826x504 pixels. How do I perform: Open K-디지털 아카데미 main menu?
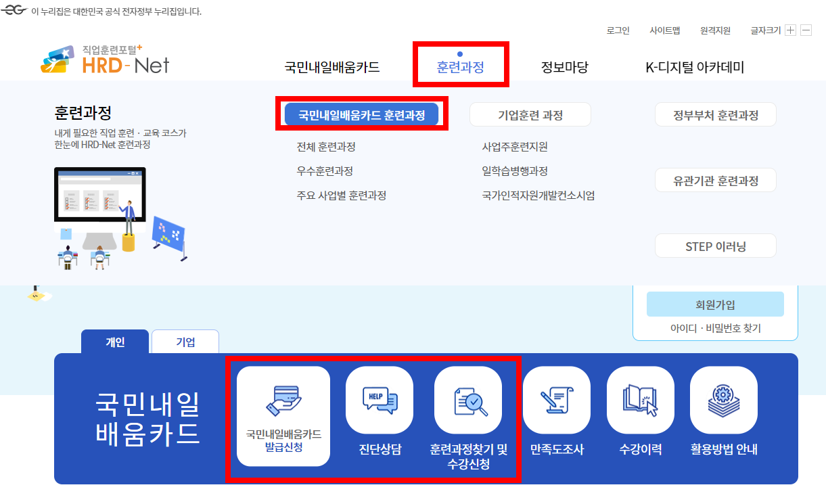click(x=695, y=67)
